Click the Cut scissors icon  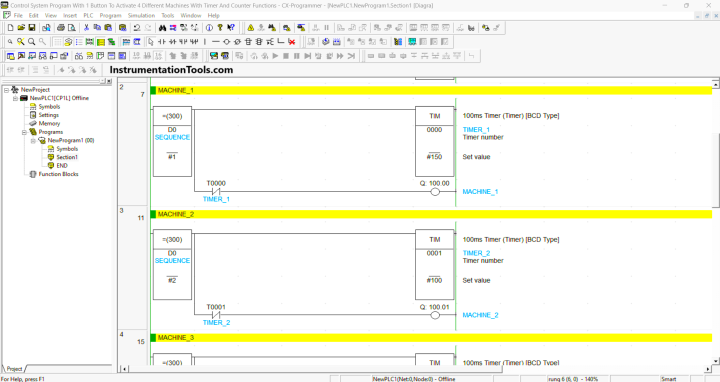(86, 28)
